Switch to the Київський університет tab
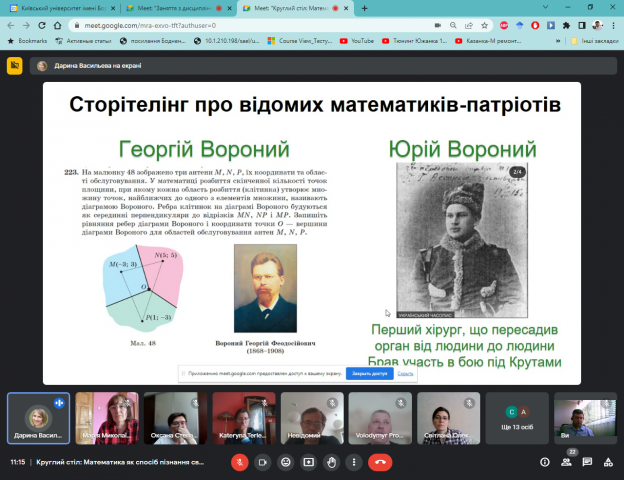This screenshot has width=624, height=480. point(60,7)
